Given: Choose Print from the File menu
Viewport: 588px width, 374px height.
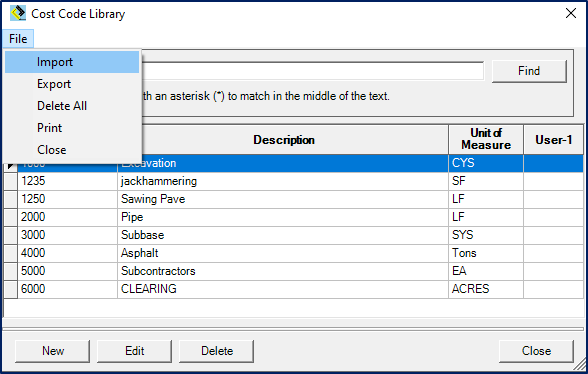Looking at the screenshot, I should coord(72,128).
